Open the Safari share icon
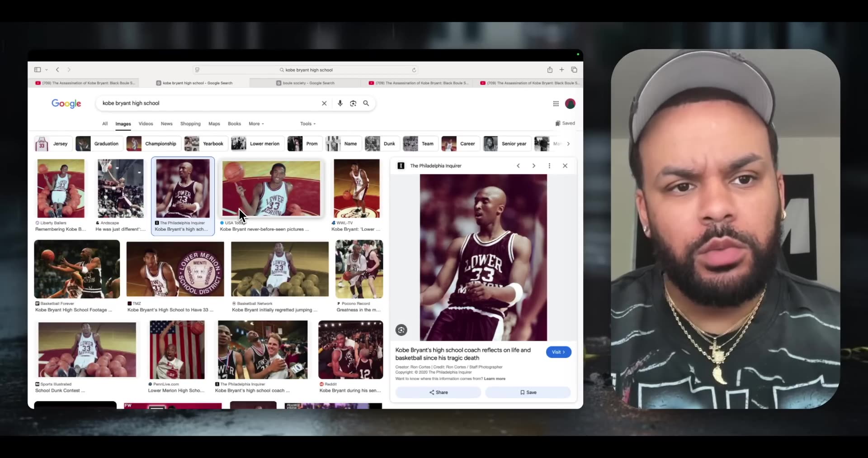The width and height of the screenshot is (868, 458). [x=550, y=70]
